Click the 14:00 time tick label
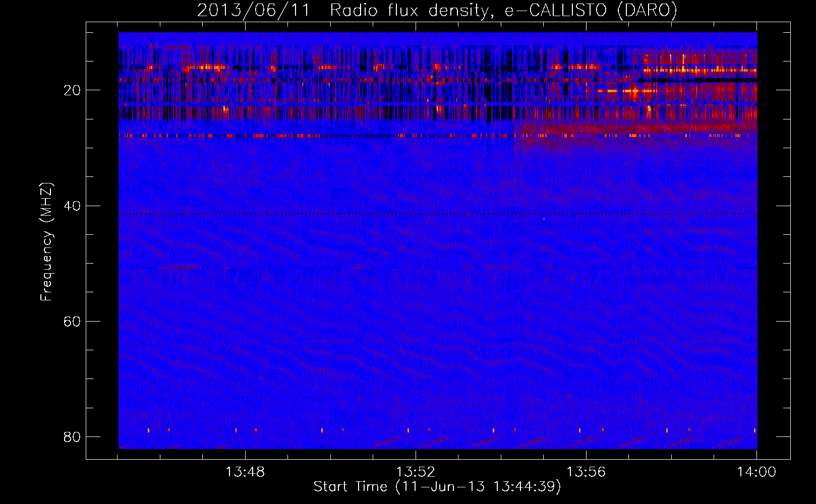The height and width of the screenshot is (504, 816). (x=756, y=472)
